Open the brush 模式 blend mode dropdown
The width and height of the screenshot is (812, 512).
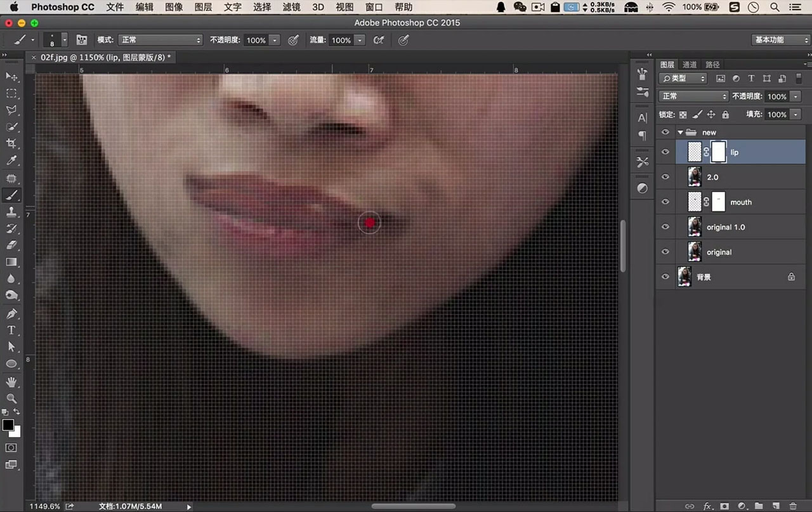click(x=160, y=40)
